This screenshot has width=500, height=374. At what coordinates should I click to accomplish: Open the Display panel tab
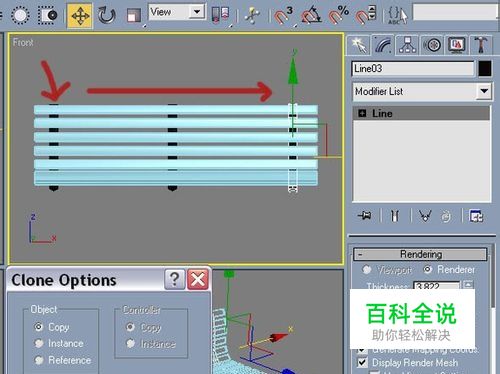click(457, 45)
